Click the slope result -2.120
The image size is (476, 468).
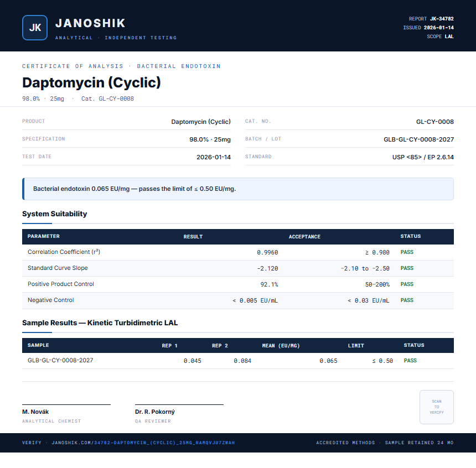point(267,269)
